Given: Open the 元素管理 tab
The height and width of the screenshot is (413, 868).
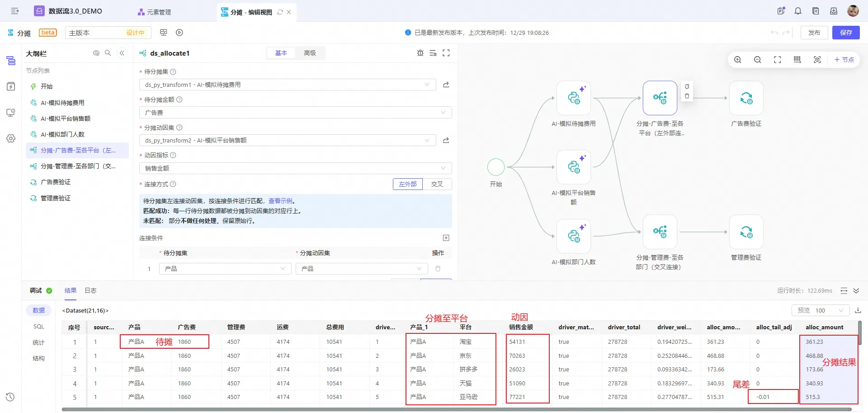Looking at the screenshot, I should (155, 12).
